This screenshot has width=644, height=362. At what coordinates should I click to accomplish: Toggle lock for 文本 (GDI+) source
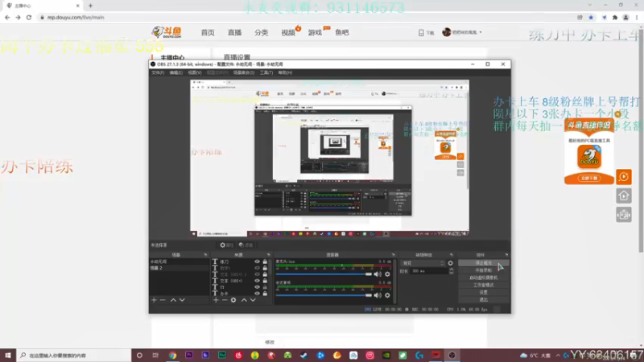265,281
